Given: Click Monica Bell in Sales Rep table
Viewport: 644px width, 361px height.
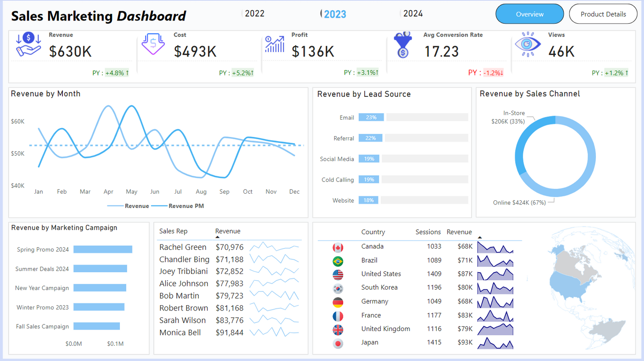Looking at the screenshot, I should (x=180, y=332).
